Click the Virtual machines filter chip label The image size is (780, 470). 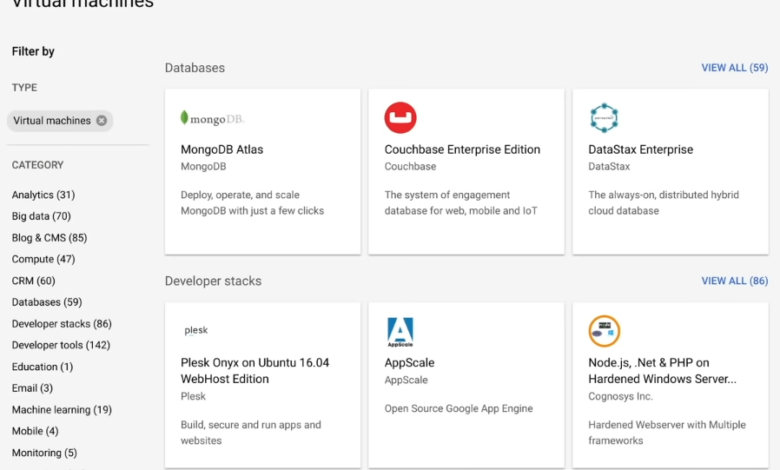click(x=52, y=121)
